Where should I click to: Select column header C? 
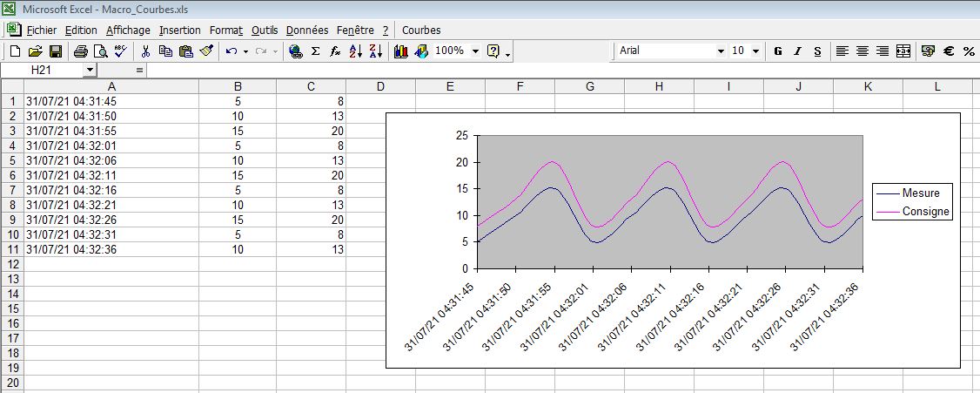311,86
